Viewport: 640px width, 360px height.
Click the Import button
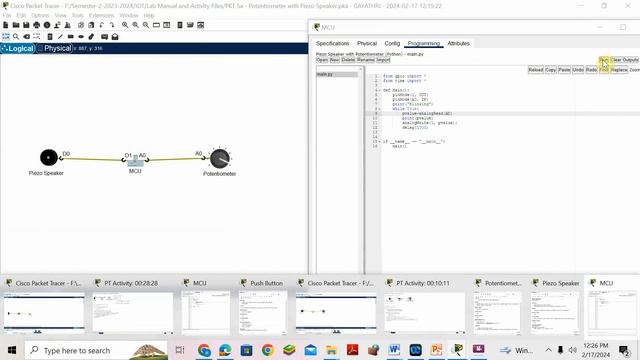coord(383,60)
